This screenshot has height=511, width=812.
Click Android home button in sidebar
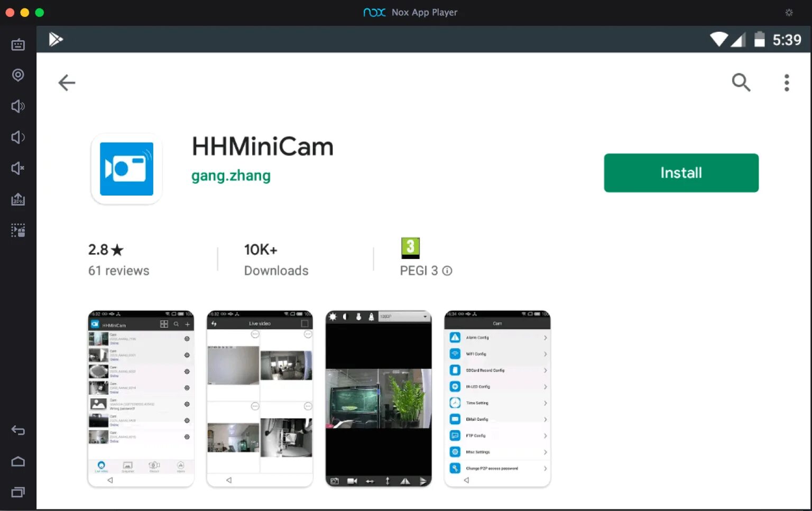point(18,461)
